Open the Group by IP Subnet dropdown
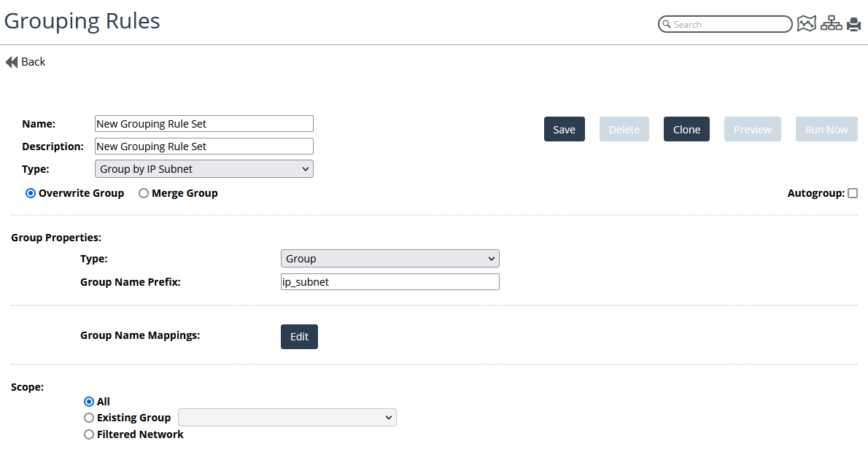Image resolution: width=868 pixels, height=457 pixels. [204, 169]
